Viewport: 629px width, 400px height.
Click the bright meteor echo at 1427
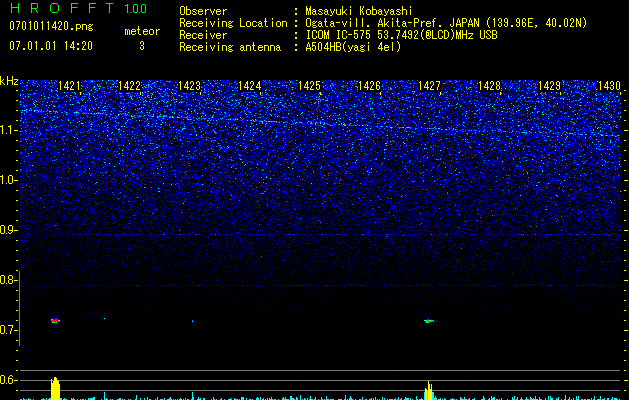[x=430, y=321]
